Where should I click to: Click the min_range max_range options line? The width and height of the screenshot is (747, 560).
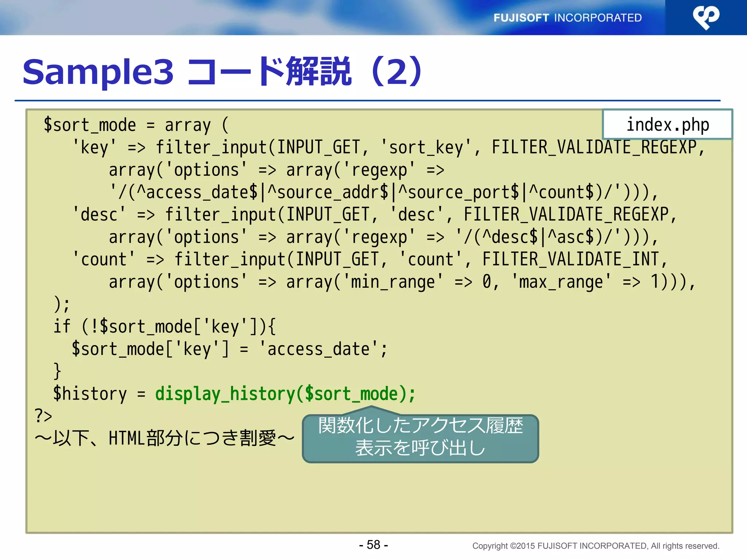(x=402, y=282)
